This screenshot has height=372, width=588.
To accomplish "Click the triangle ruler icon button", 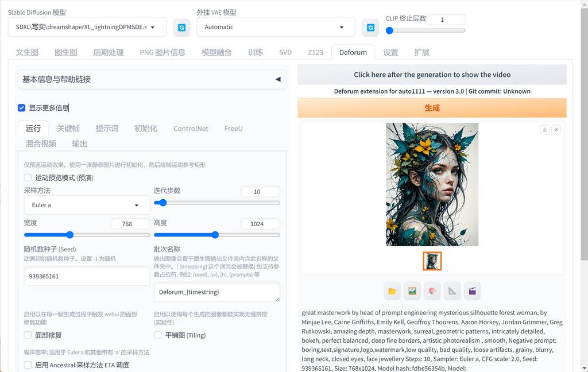I will tap(452, 291).
